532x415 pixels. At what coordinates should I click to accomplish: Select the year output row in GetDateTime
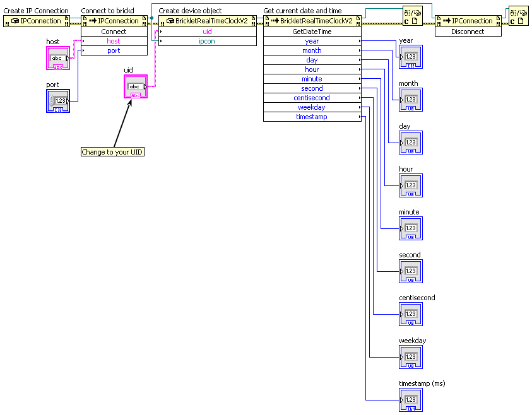312,41
